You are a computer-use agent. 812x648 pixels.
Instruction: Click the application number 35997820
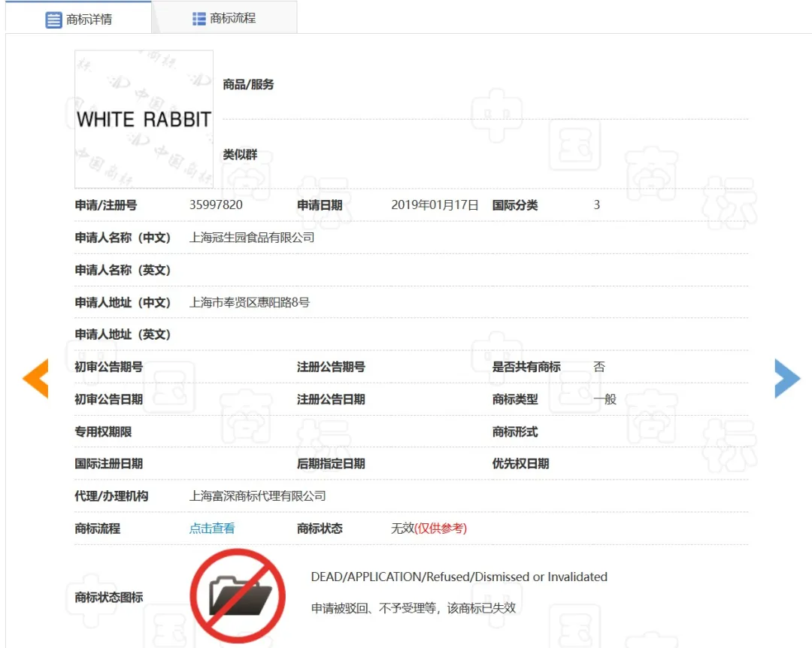pos(216,205)
